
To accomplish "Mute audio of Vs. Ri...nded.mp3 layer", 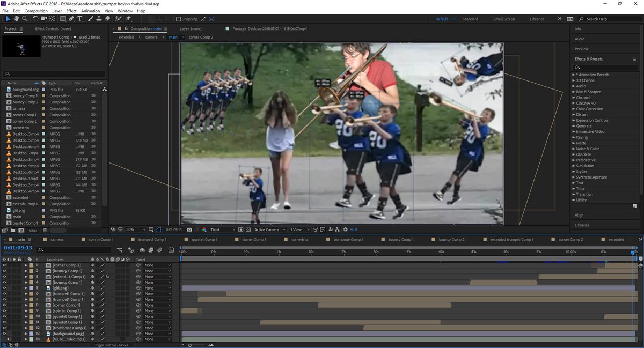I will tap(9, 339).
